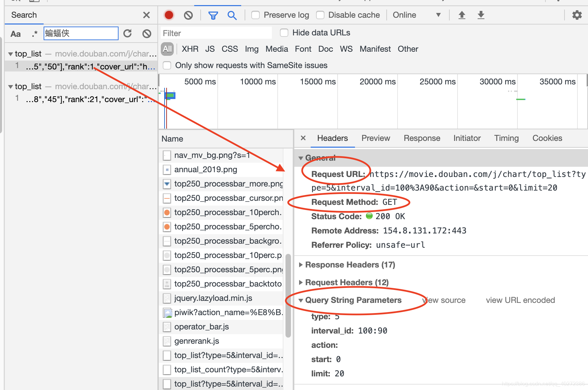Screen dimensions: 588x390
Task: Collapse second top_list search result group
Action: [x=11, y=86]
